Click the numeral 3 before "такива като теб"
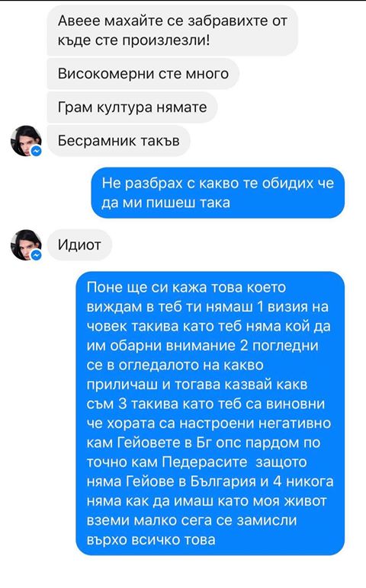 (x=123, y=404)
